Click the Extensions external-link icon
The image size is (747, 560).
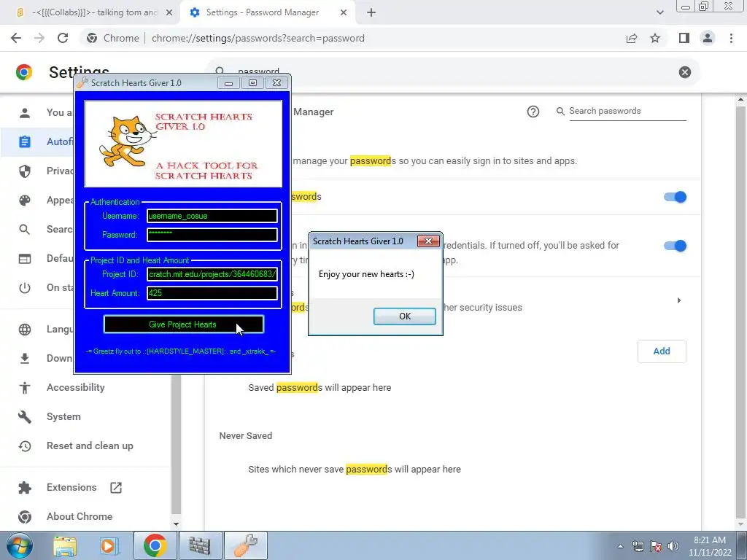point(116,487)
